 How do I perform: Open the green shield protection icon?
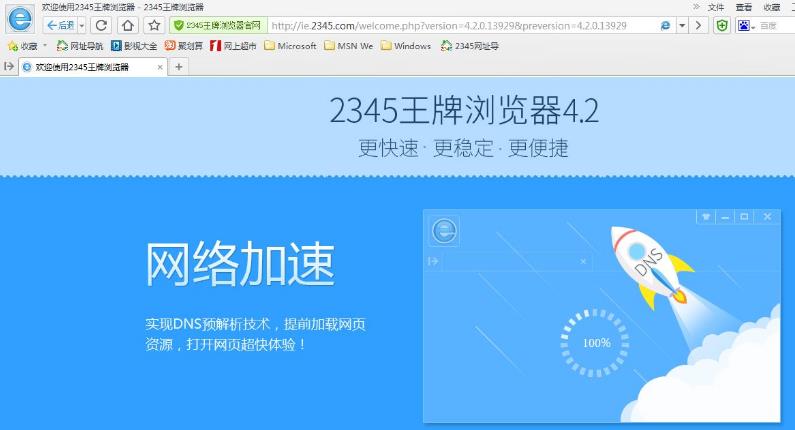click(722, 25)
